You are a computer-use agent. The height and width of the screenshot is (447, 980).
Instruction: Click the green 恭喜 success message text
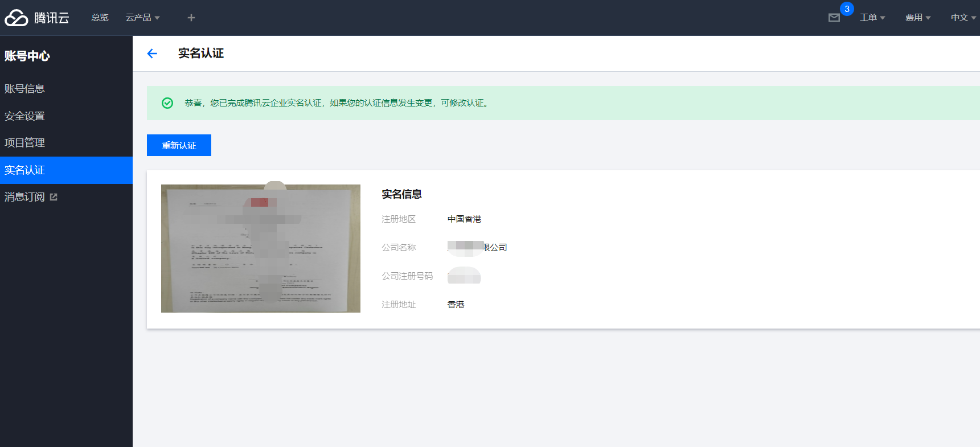tap(337, 103)
